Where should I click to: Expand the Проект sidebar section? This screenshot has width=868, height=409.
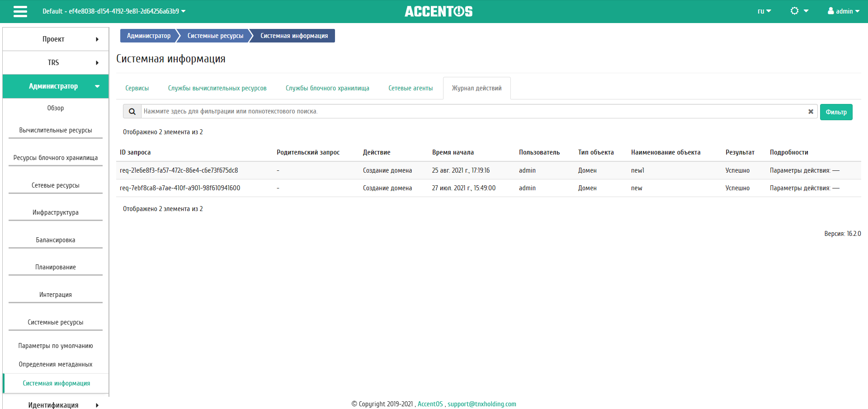pos(56,39)
